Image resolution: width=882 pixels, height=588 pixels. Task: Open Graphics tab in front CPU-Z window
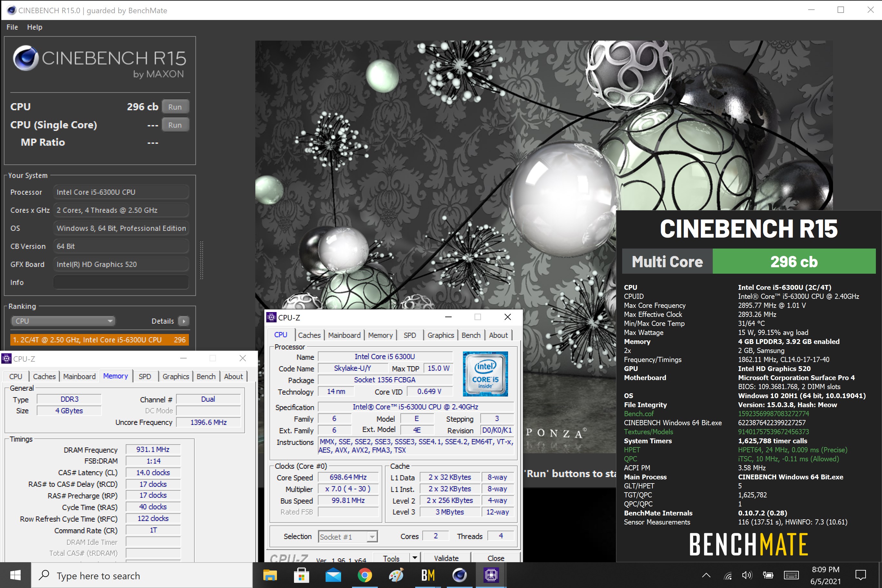pos(441,335)
